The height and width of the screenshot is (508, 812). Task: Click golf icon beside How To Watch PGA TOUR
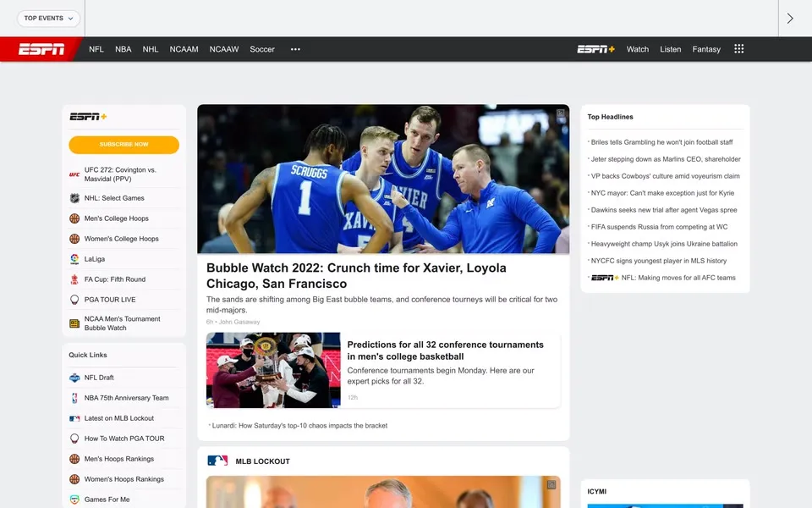coord(74,439)
